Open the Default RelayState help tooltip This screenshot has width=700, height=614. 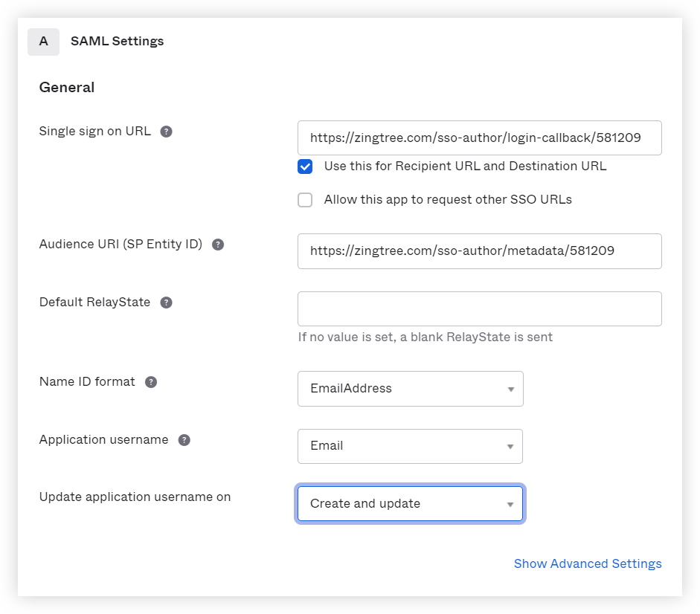(x=165, y=302)
